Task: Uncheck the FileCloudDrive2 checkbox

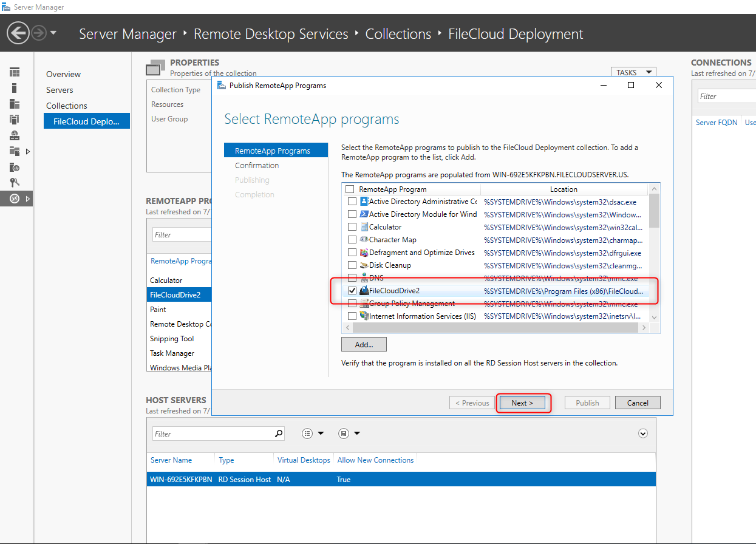Action: pyautogui.click(x=352, y=291)
